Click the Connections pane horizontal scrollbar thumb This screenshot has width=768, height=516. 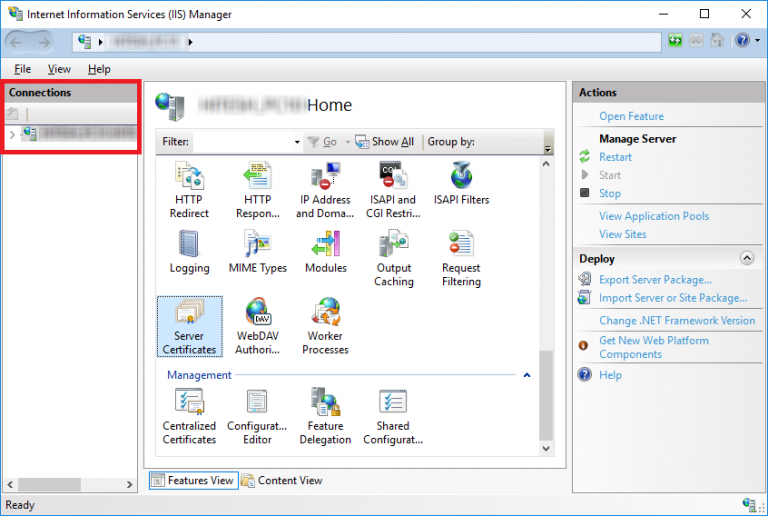click(x=49, y=485)
